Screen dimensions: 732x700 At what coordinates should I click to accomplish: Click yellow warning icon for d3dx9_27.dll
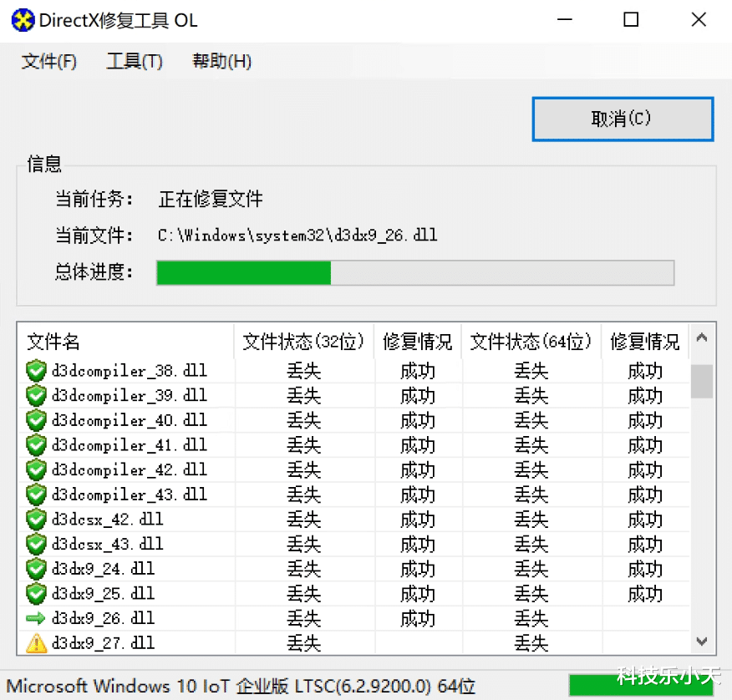pyautogui.click(x=36, y=643)
